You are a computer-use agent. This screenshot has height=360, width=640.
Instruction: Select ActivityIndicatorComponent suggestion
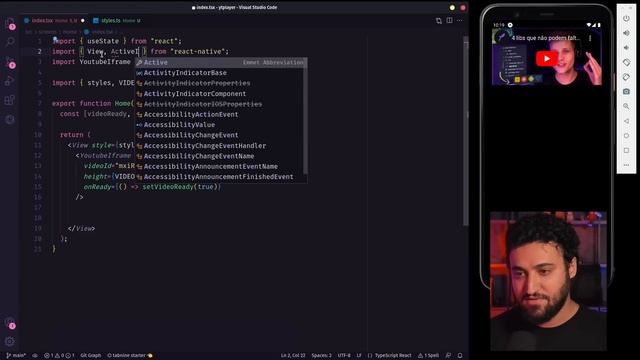[221, 93]
